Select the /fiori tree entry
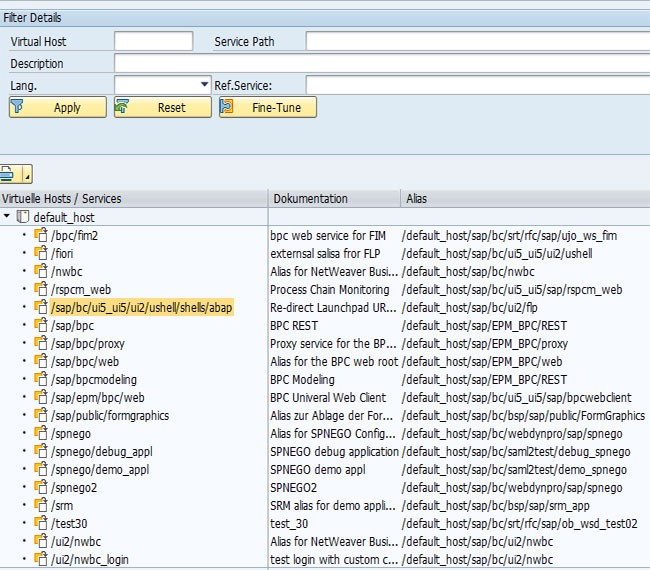 pyautogui.click(x=62, y=253)
